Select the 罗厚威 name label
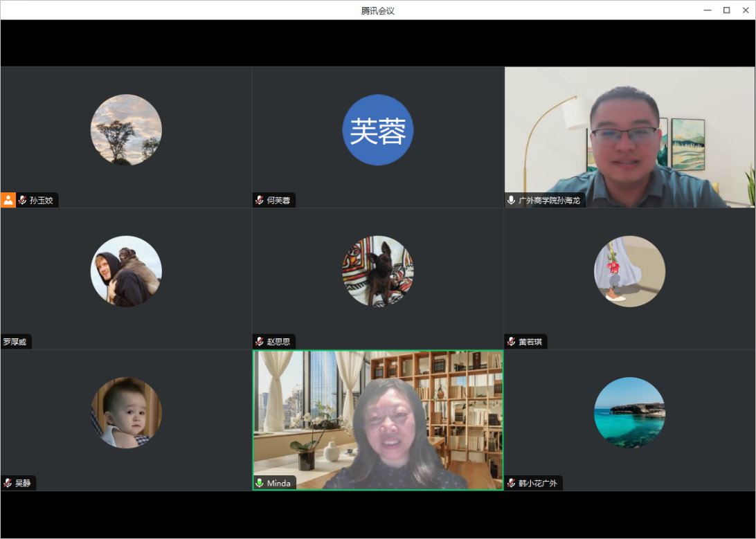 pos(15,342)
